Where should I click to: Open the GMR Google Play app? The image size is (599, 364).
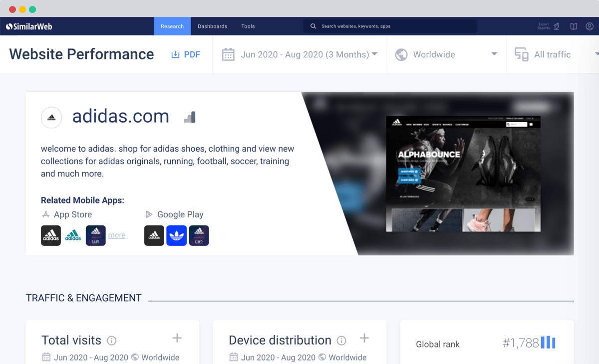(x=199, y=235)
